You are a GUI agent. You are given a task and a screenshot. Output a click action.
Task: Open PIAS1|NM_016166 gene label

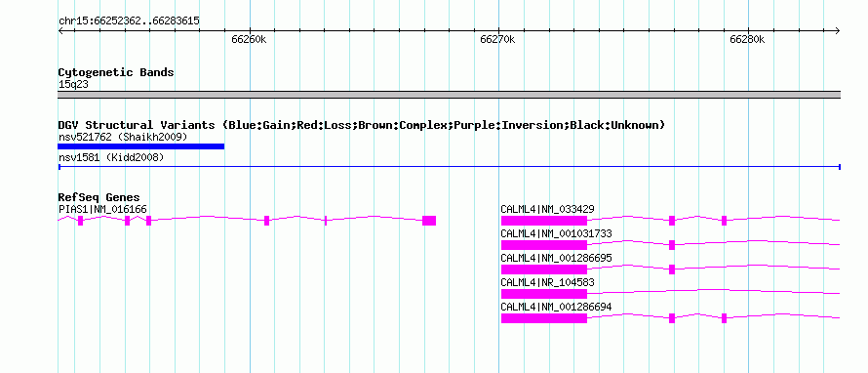pos(102,209)
